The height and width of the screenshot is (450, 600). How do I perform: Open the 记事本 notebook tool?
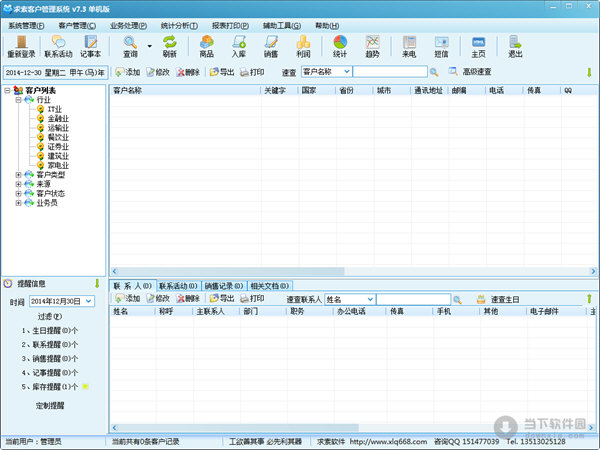pyautogui.click(x=91, y=46)
